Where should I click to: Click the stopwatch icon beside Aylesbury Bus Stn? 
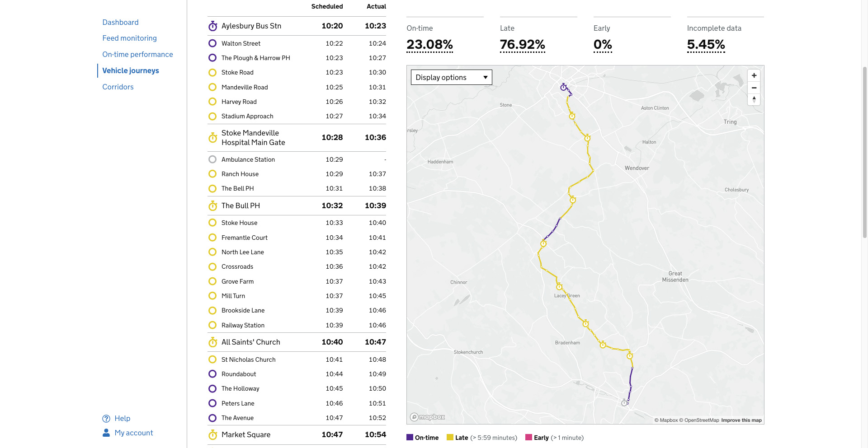click(x=212, y=26)
